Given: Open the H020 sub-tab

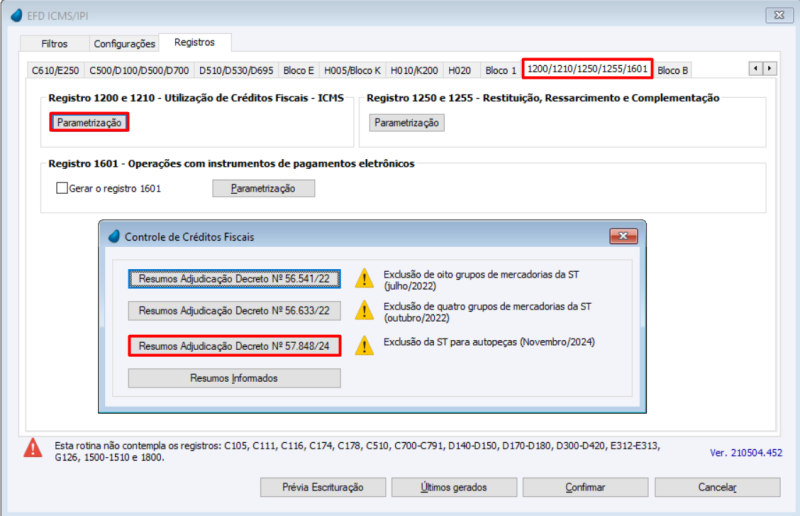Looking at the screenshot, I should 459,70.
